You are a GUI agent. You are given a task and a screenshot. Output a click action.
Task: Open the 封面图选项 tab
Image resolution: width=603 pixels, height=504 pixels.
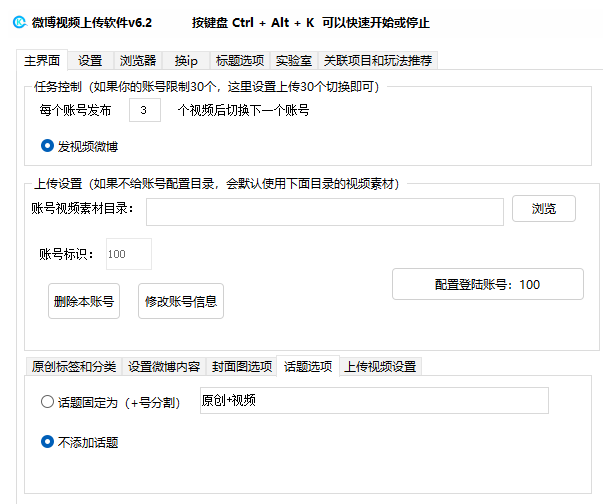coord(242,366)
